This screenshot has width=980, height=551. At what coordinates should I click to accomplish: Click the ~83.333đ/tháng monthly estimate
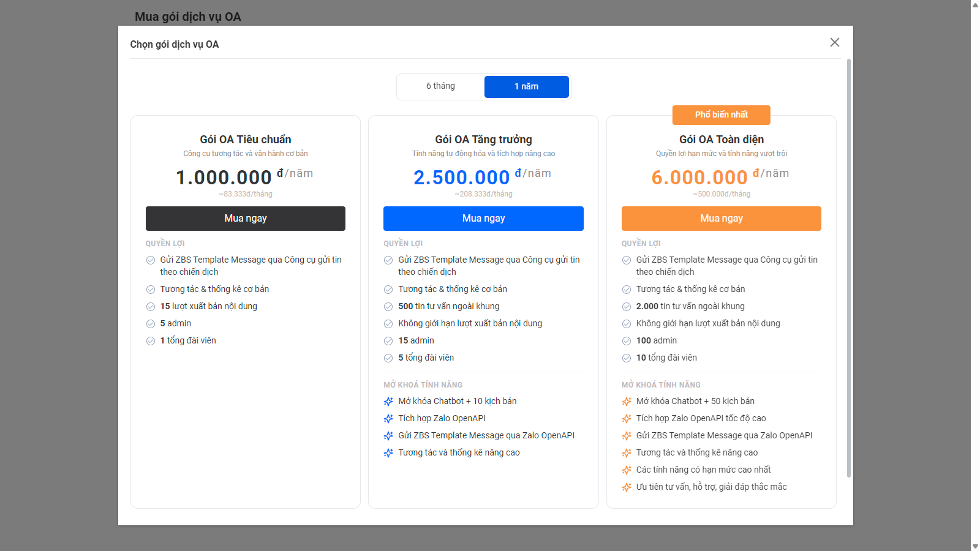point(246,194)
